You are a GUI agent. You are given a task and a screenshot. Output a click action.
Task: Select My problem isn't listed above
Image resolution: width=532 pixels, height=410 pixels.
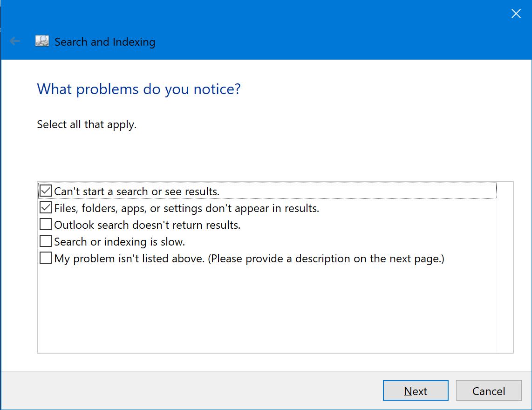[45, 258]
